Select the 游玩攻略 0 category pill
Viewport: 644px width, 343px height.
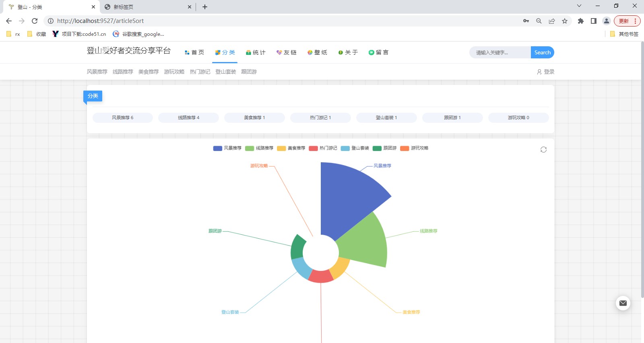tap(518, 118)
